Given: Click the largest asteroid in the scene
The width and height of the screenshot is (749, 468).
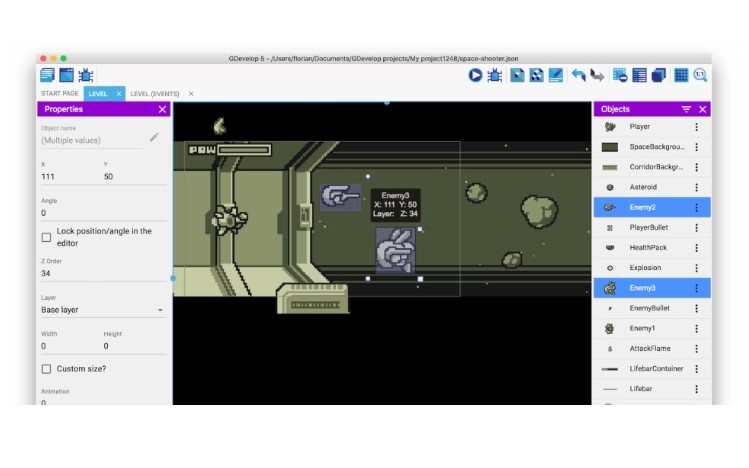Looking at the screenshot, I should tap(539, 211).
